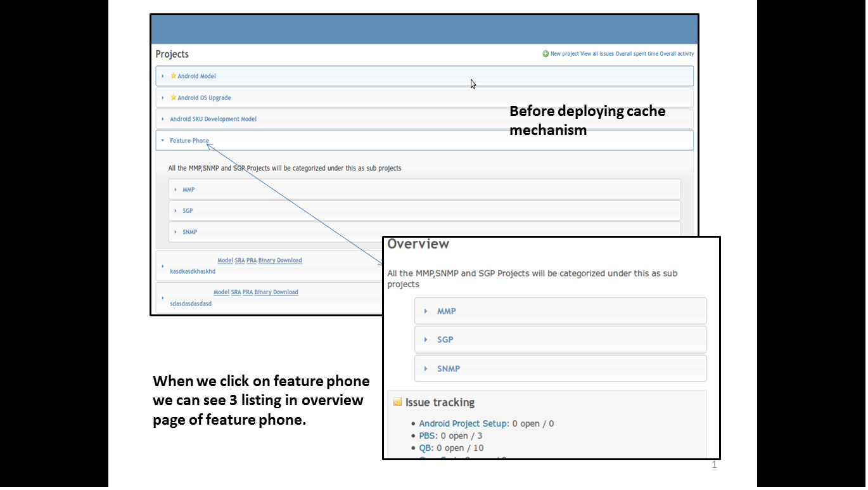868x490 pixels.
Task: Open the sdasdasdasdasd project name
Action: pos(191,304)
